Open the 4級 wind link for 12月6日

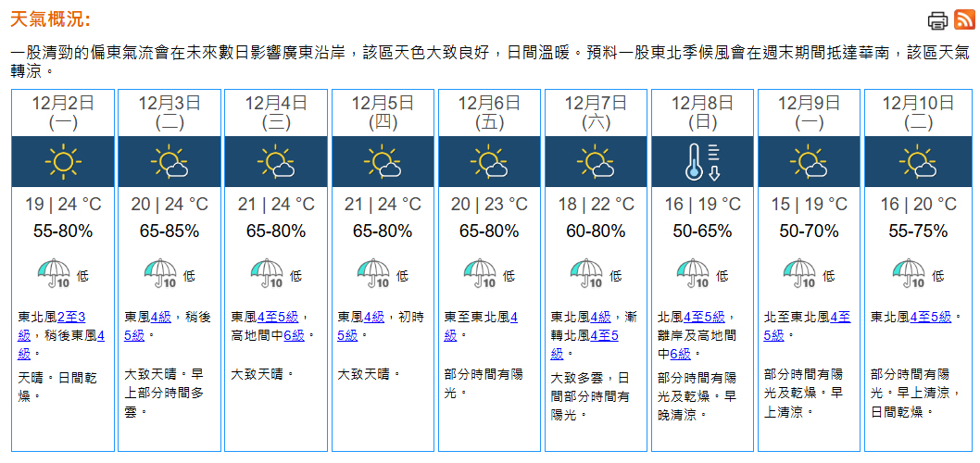click(513, 317)
